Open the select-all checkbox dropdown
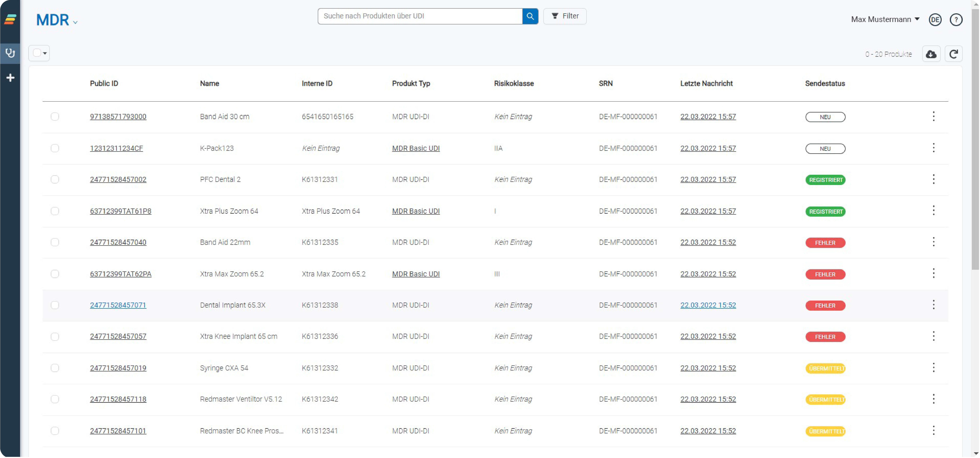Screen dimensions: 980x458 tap(39, 53)
